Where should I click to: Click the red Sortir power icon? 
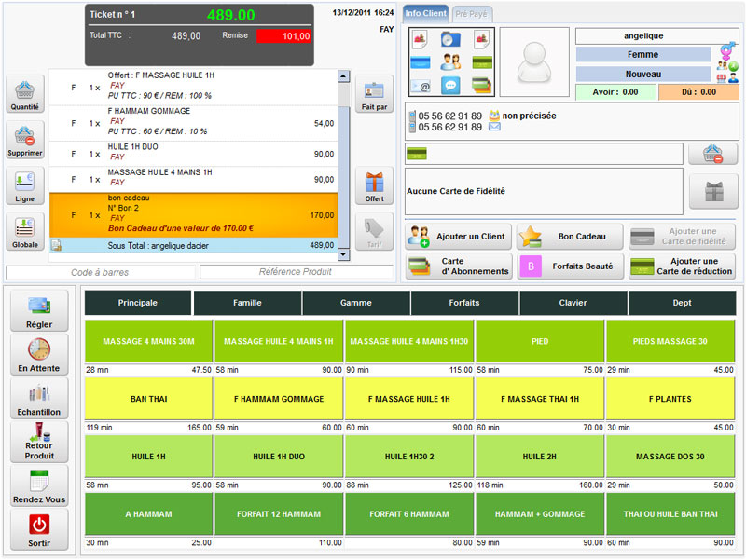(x=39, y=525)
